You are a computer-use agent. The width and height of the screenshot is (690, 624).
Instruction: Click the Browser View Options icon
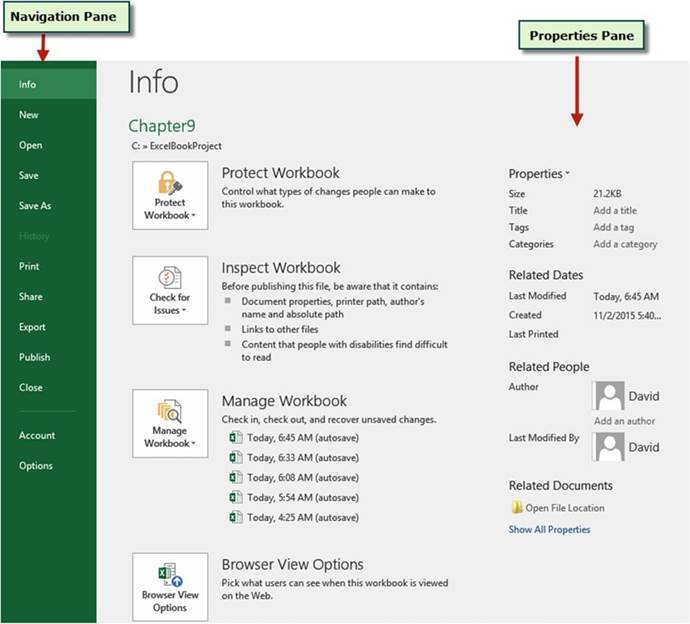pyautogui.click(x=170, y=573)
